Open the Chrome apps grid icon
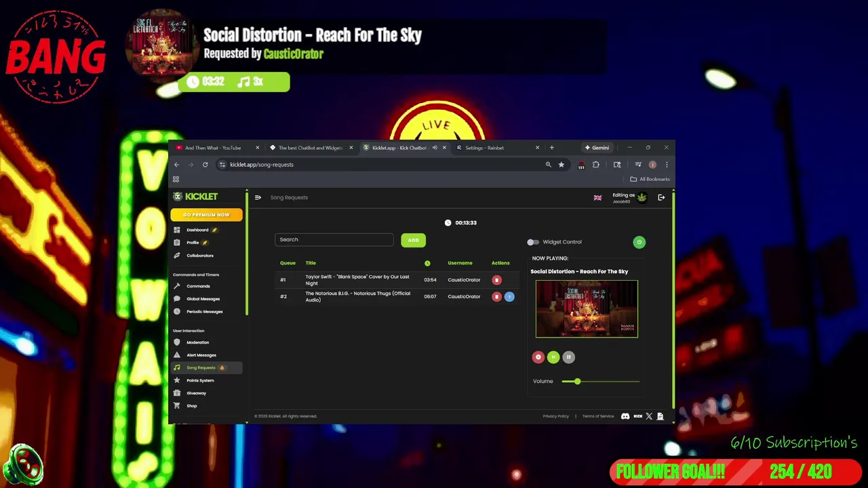Viewport: 868px width, 488px height. [176, 179]
